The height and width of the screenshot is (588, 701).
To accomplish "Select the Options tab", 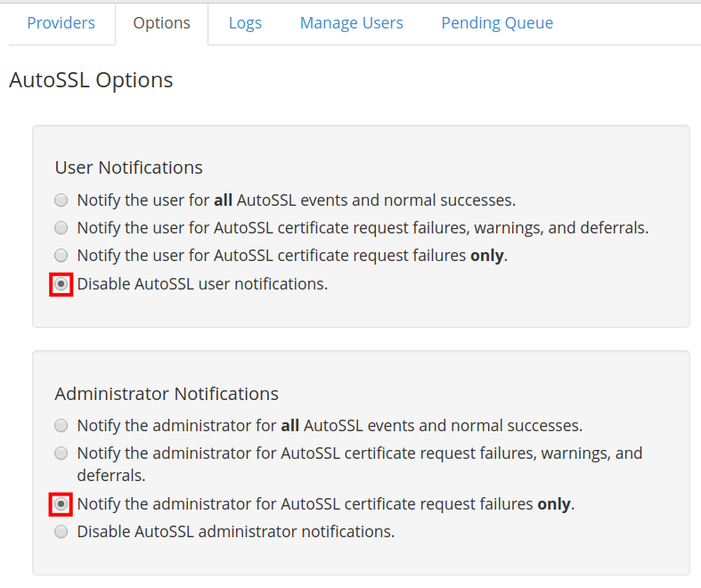I will (x=161, y=23).
